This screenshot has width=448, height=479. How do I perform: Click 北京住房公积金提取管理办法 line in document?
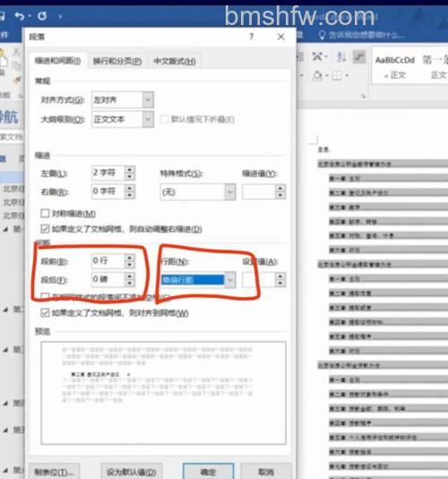pyautogui.click(x=355, y=264)
